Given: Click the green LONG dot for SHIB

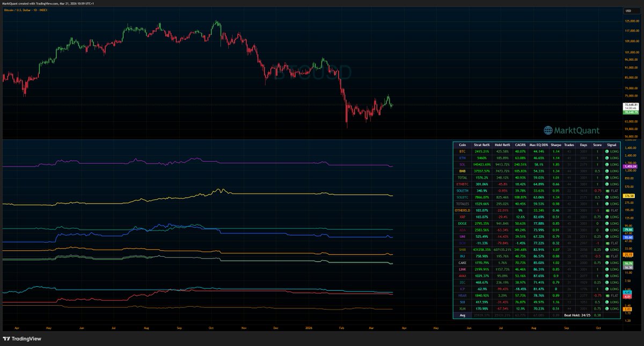Looking at the screenshot, I should tap(608, 249).
